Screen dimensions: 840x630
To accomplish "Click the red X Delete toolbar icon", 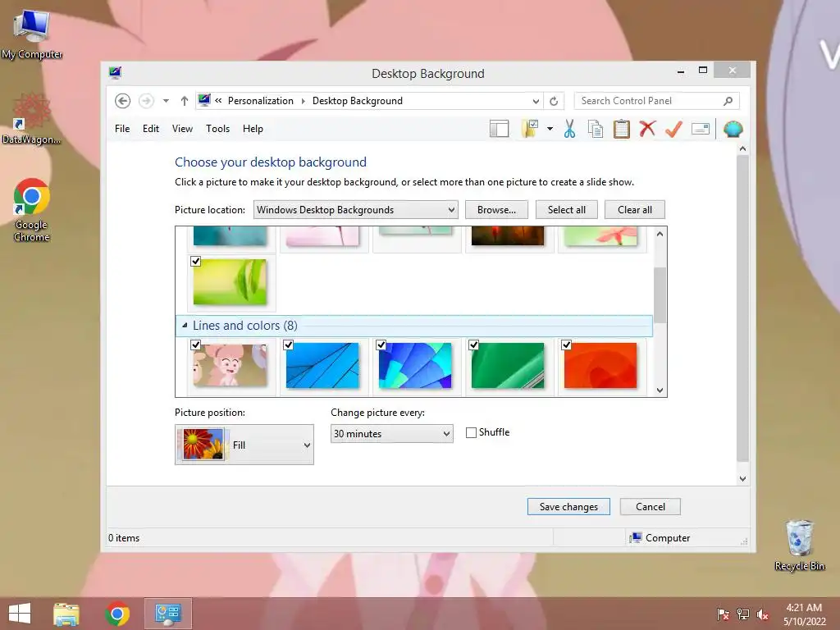I will point(648,129).
